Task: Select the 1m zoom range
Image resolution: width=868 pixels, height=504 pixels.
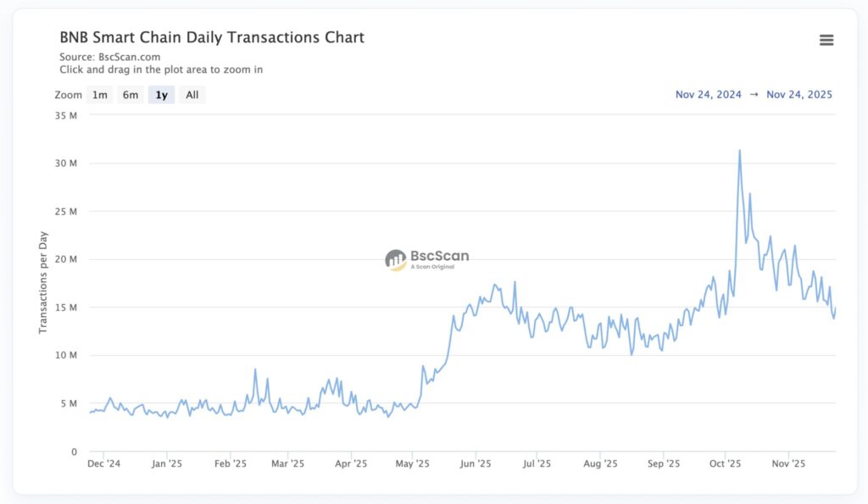Action: coord(99,94)
